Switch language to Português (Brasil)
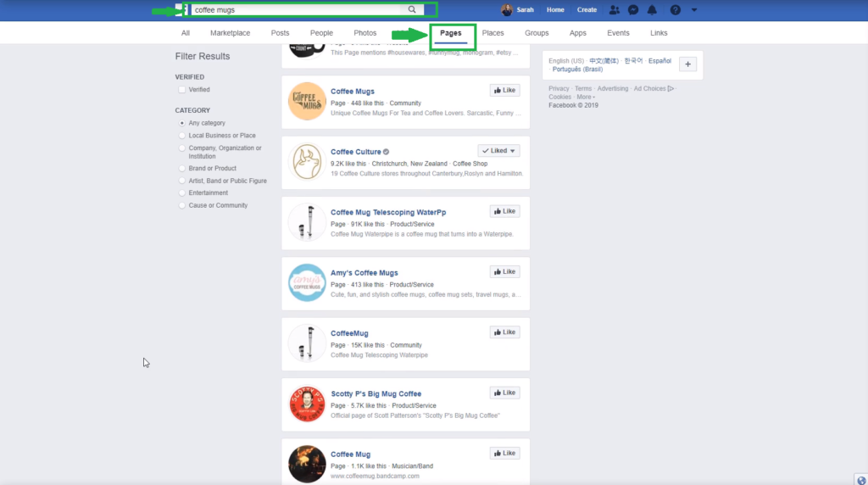 pyautogui.click(x=577, y=70)
